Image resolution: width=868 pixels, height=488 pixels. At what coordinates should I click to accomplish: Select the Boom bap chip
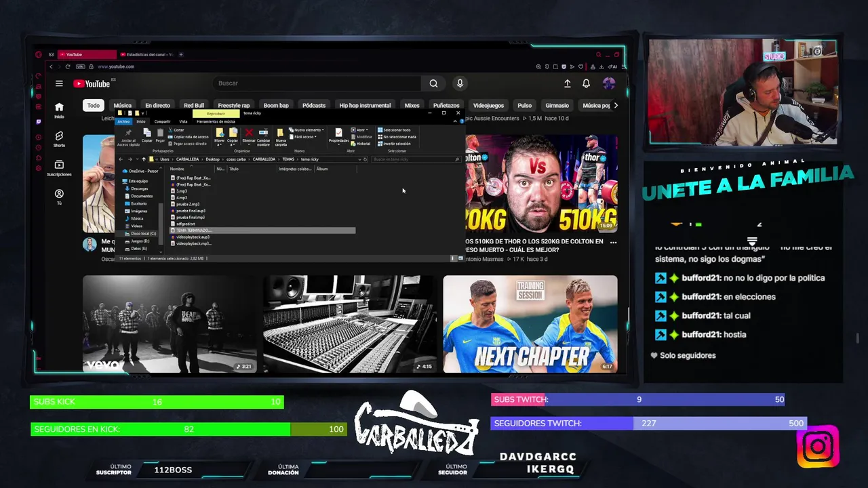pos(276,105)
